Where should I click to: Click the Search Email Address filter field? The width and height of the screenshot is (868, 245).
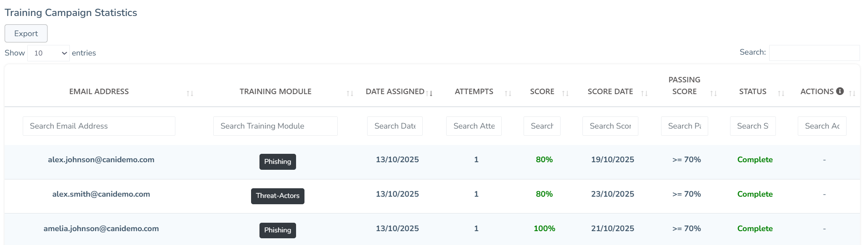(99, 126)
